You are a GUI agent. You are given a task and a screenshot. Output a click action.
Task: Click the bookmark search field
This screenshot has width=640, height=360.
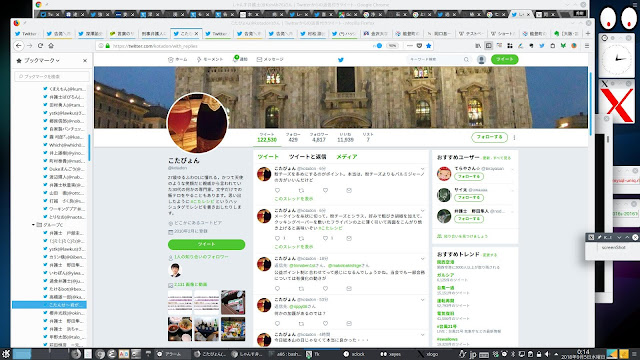click(x=52, y=76)
